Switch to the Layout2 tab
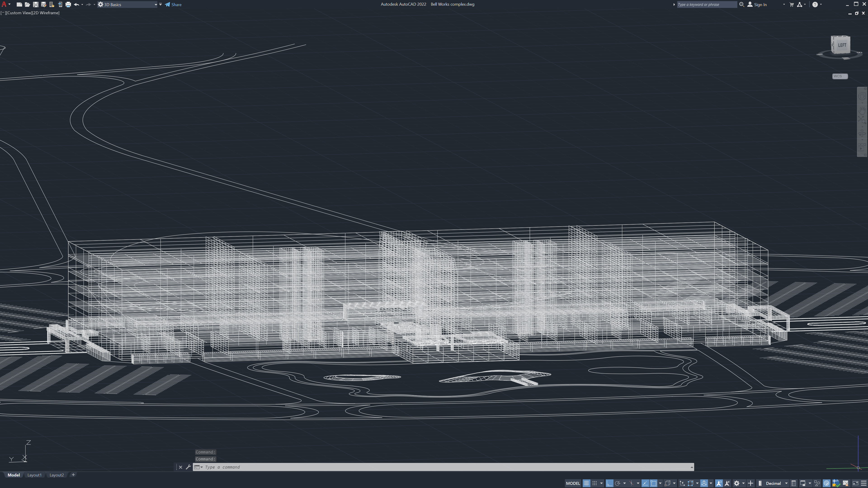 [x=57, y=475]
